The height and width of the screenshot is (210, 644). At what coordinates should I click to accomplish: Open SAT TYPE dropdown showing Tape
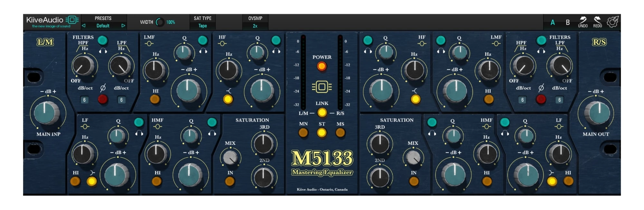tap(203, 26)
